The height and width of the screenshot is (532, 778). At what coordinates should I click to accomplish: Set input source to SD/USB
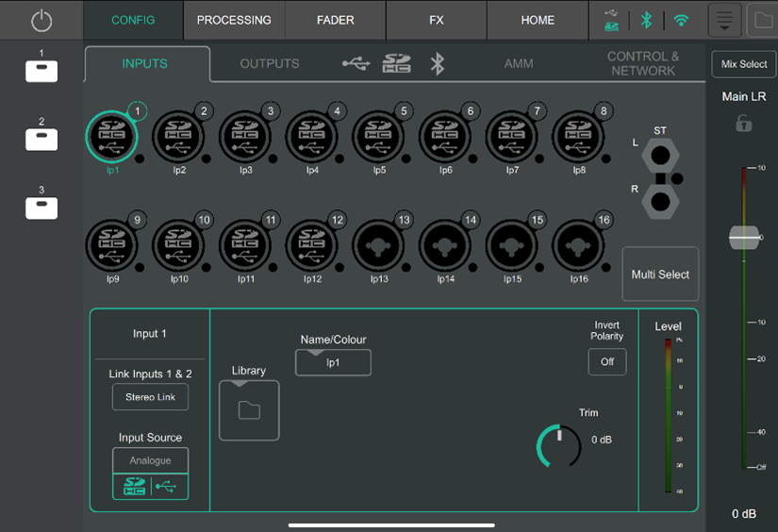(150, 487)
